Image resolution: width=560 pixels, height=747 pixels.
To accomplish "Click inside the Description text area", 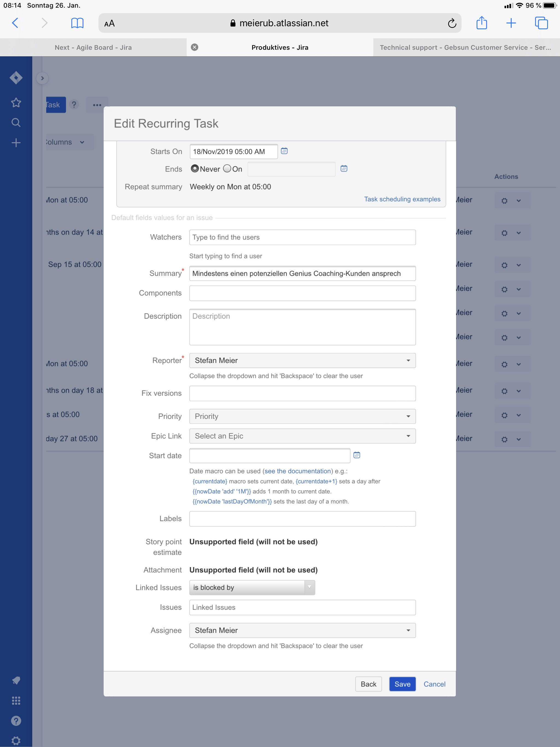I will (x=302, y=327).
